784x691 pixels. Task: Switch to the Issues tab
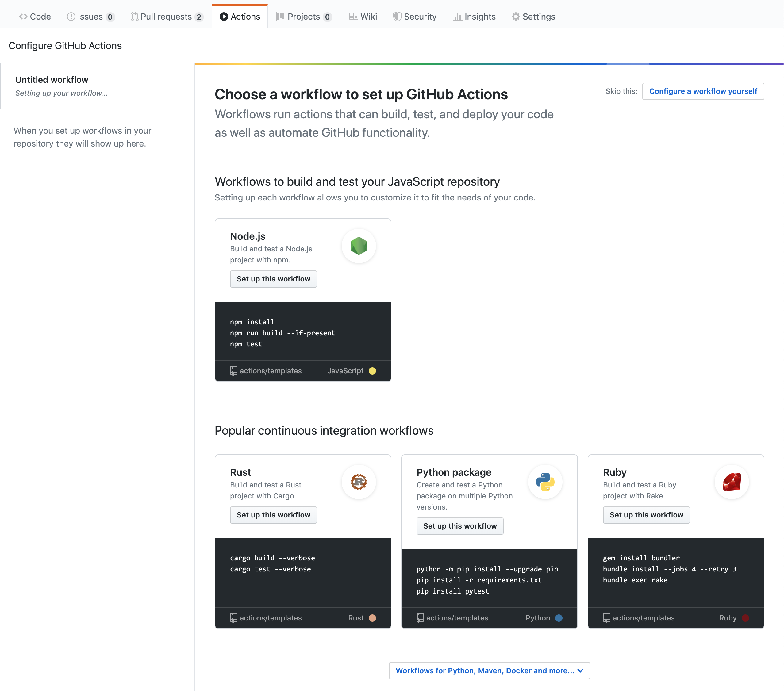pos(90,17)
